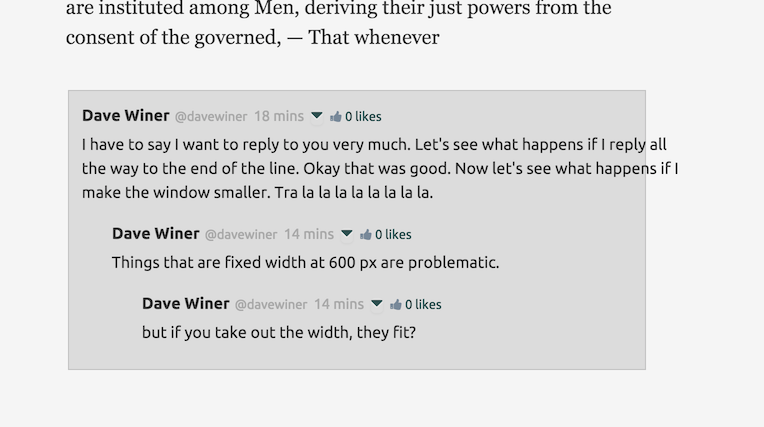Click thumbs-up icon on the 18 mins comment
This screenshot has width=764, height=427.
[x=336, y=117]
